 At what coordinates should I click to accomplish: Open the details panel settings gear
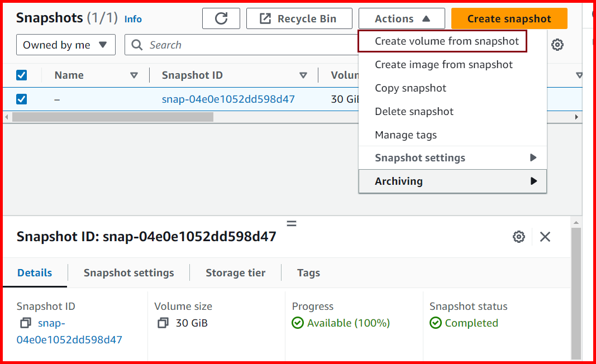[x=519, y=237]
